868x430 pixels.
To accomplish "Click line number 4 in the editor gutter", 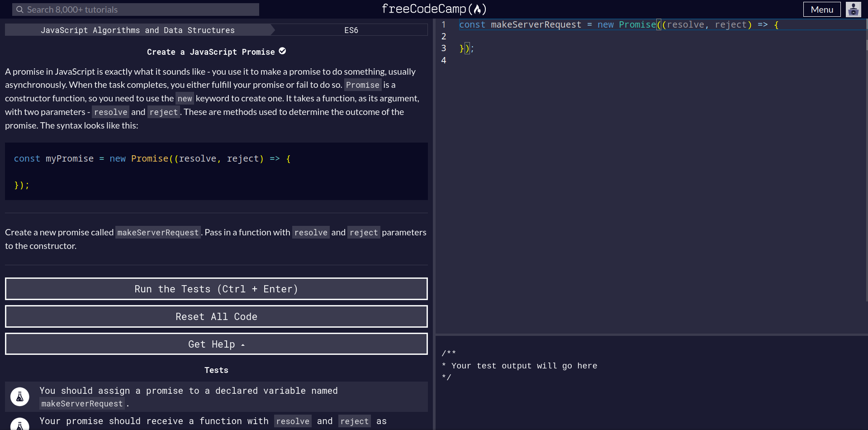I will coord(444,60).
